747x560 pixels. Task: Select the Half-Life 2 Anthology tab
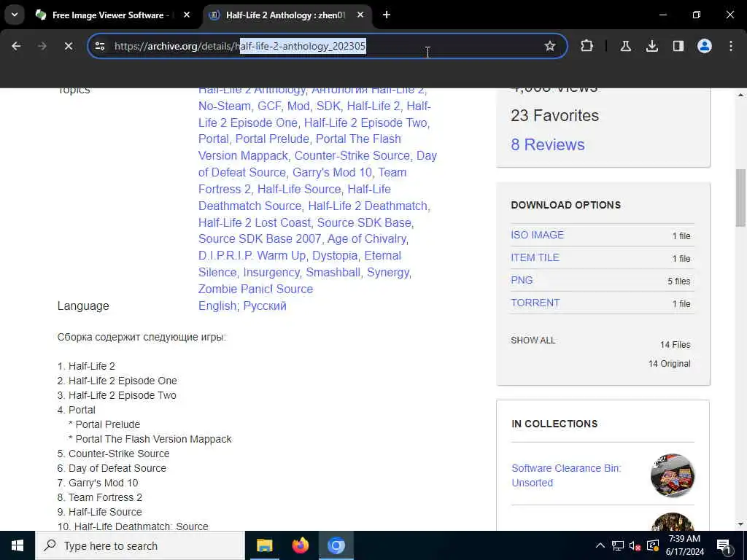coord(285,15)
